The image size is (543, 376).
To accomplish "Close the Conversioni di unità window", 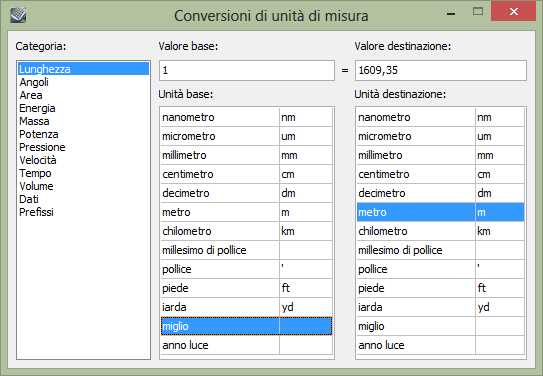I will point(514,11).
